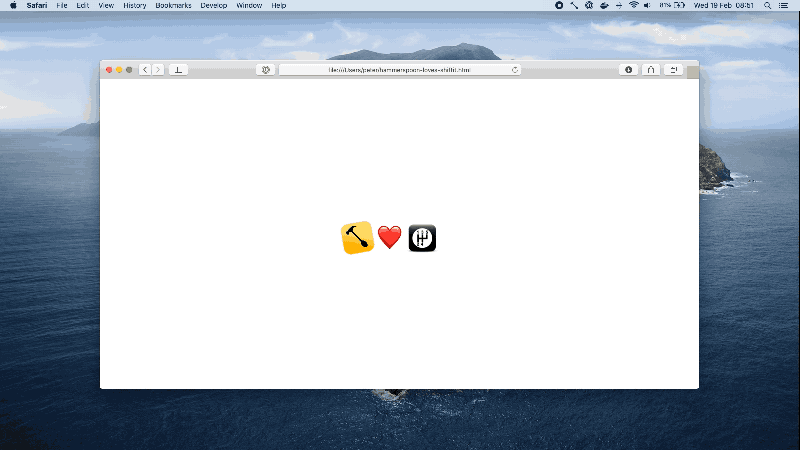Open the File menu
This screenshot has height=450, width=800.
62,6
